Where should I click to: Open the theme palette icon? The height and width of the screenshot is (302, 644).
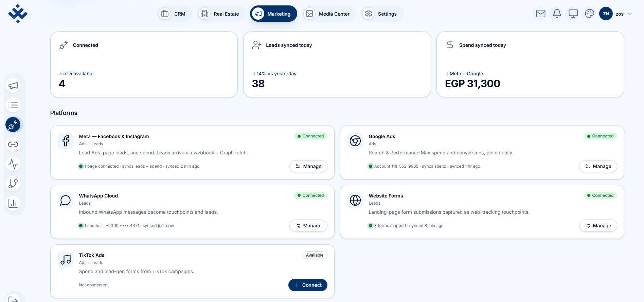590,14
